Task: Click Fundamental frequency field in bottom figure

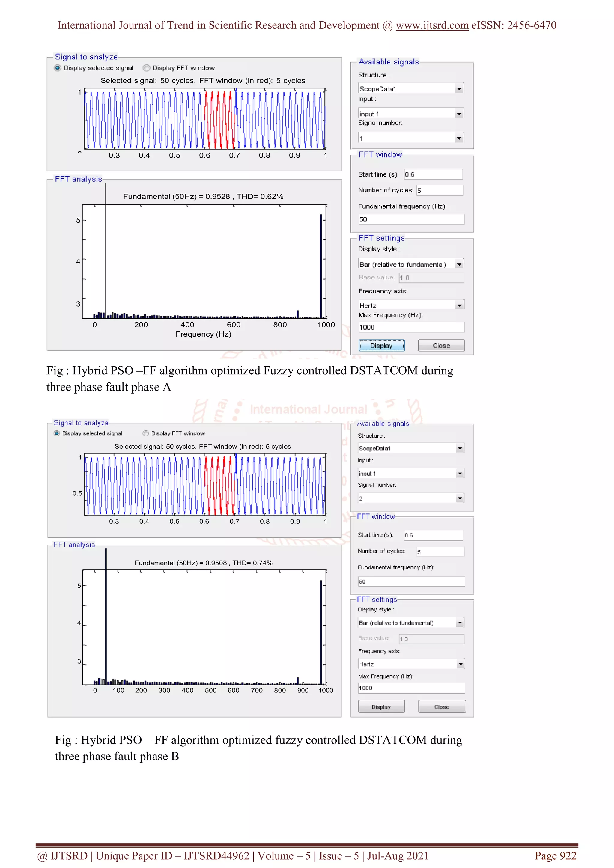Action: (x=411, y=581)
